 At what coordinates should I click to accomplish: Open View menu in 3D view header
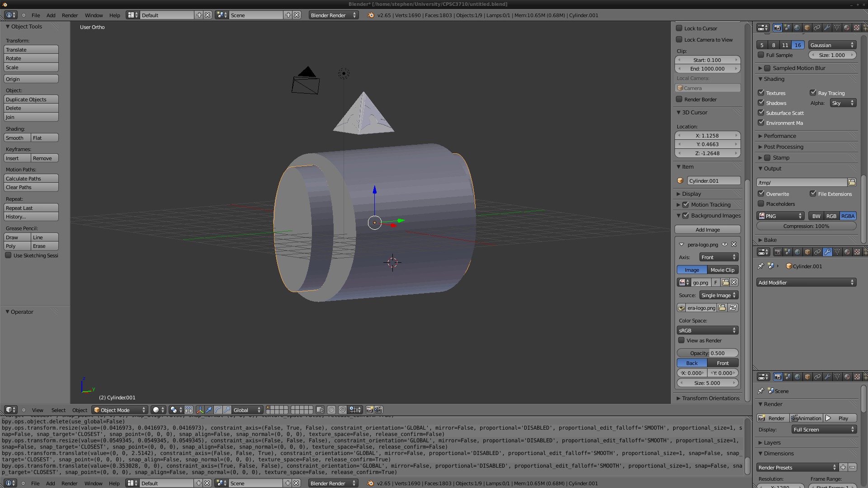coord(38,410)
